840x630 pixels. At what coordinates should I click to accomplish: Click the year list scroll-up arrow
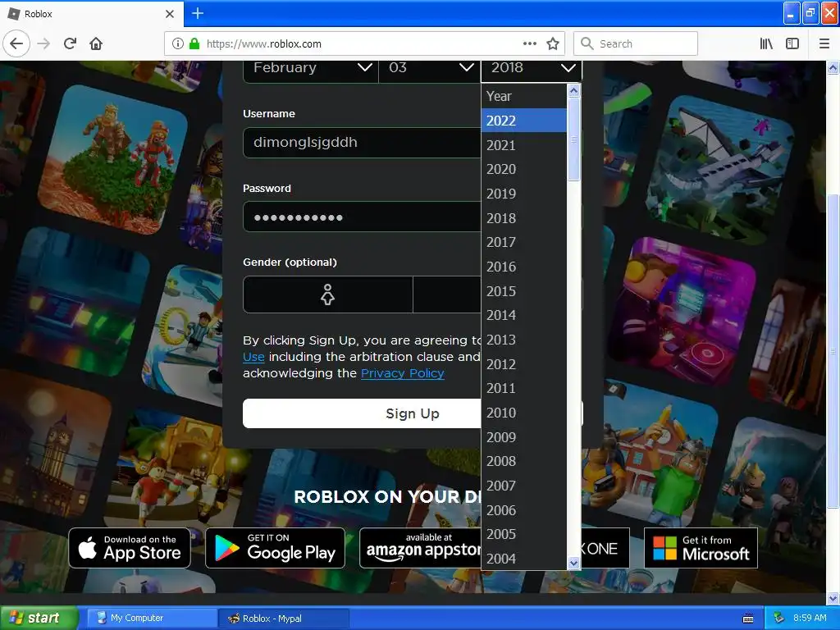click(573, 90)
